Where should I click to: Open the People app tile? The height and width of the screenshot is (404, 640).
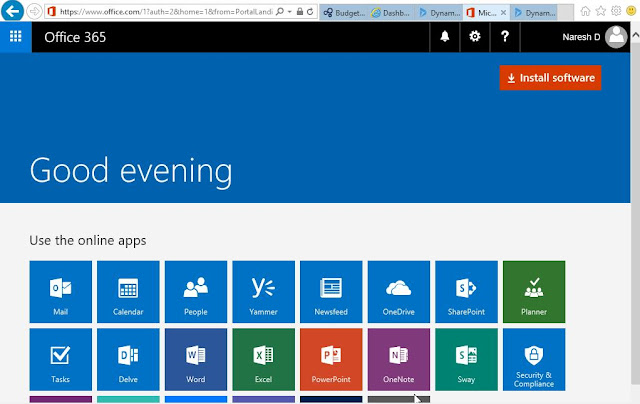coord(196,292)
